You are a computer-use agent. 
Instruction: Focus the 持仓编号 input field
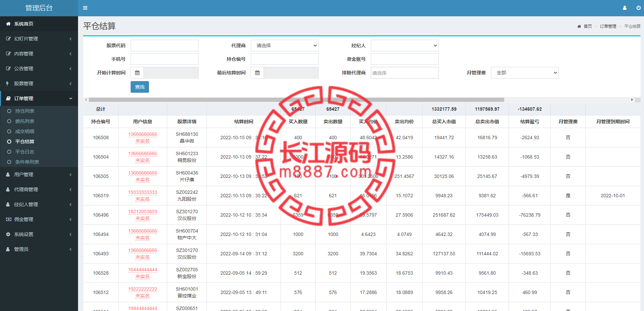point(285,59)
